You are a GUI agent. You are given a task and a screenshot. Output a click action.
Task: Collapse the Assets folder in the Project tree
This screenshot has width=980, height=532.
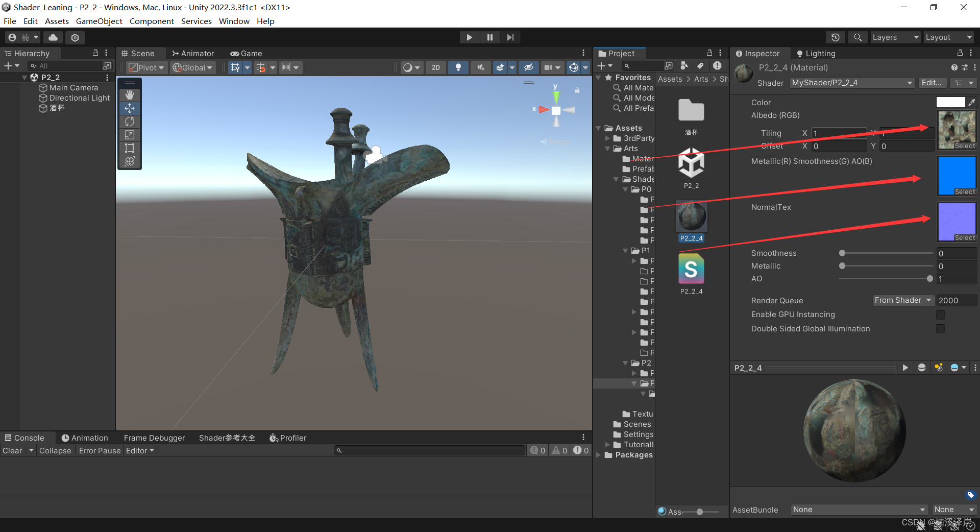pos(599,128)
